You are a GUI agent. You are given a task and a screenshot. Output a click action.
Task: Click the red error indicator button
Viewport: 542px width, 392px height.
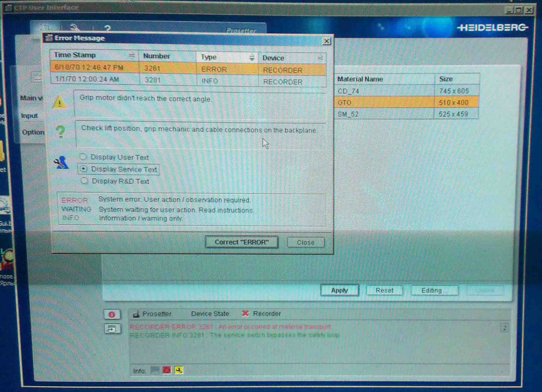112,315
